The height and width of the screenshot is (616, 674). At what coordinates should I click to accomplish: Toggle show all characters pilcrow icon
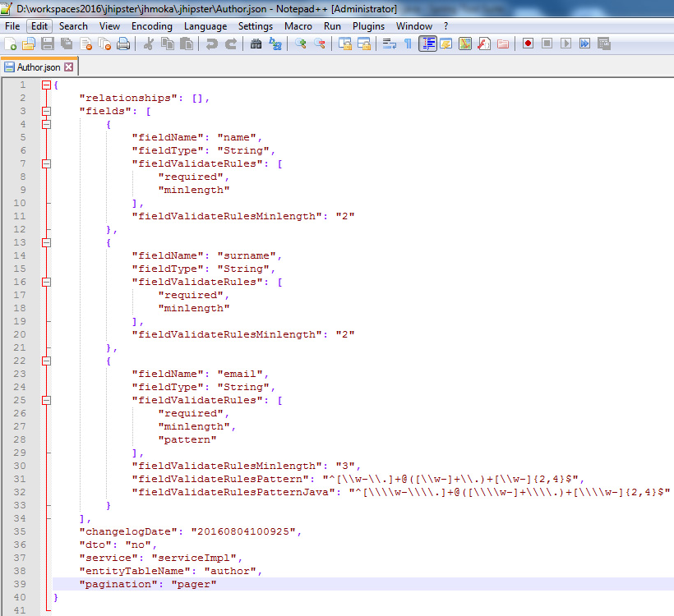tap(408, 44)
